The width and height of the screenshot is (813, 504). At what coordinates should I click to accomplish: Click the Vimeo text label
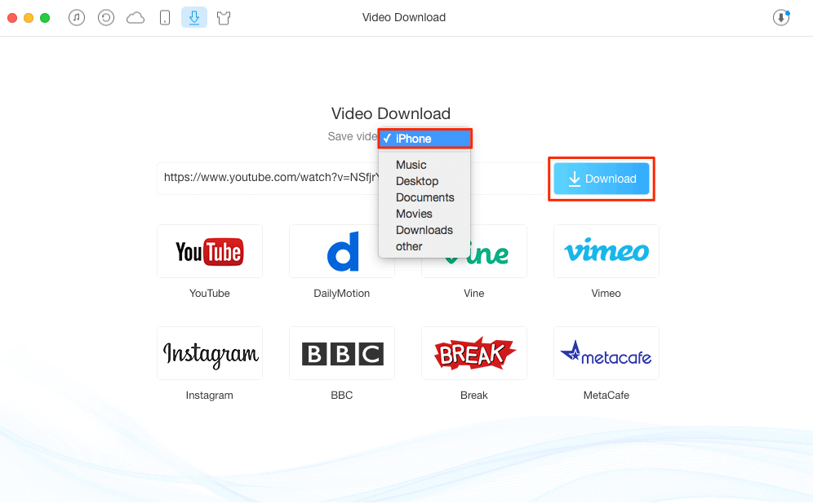606,293
